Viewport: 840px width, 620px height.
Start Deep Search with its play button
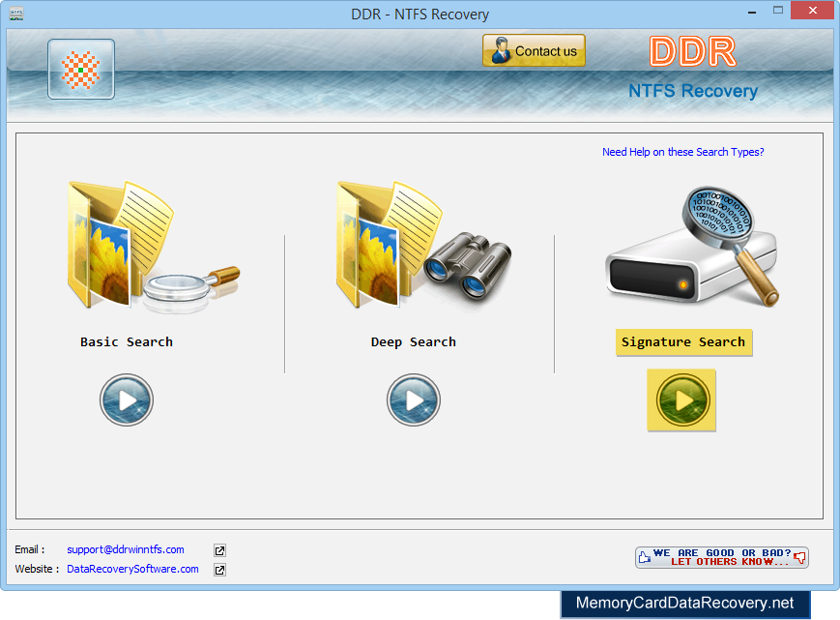point(414,399)
